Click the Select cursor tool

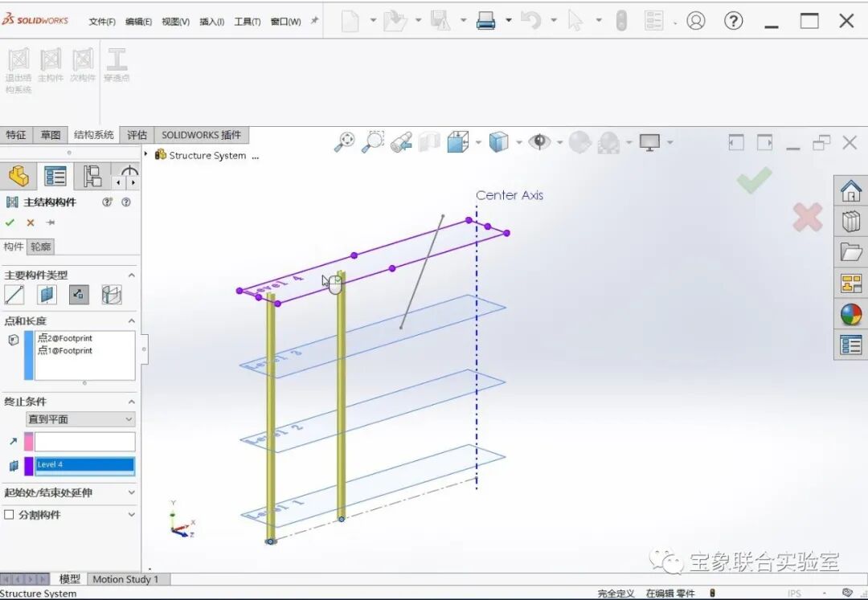tap(575, 21)
